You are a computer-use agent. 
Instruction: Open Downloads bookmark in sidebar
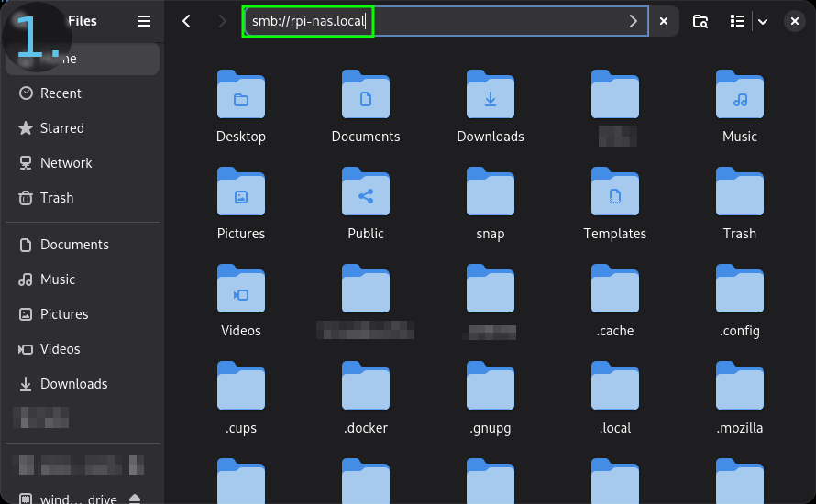tap(73, 384)
